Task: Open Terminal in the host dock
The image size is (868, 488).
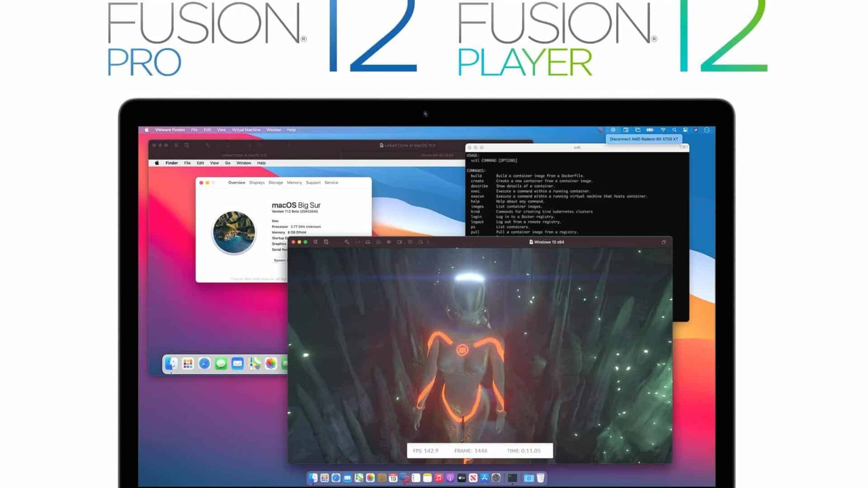Action: click(x=512, y=478)
